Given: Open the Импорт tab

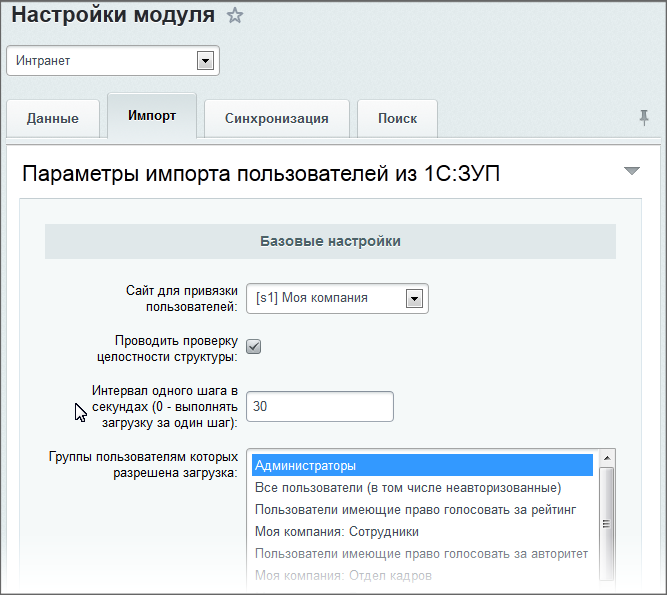Looking at the screenshot, I should (152, 116).
